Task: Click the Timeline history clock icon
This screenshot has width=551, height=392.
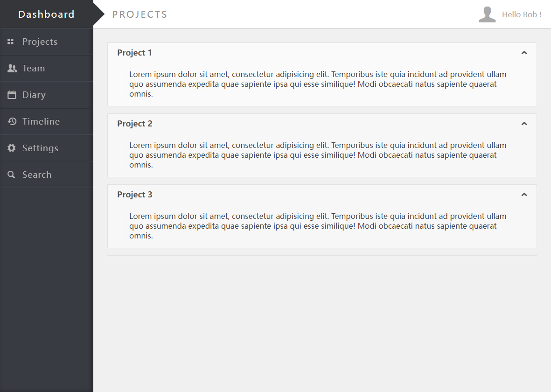Action: point(12,121)
